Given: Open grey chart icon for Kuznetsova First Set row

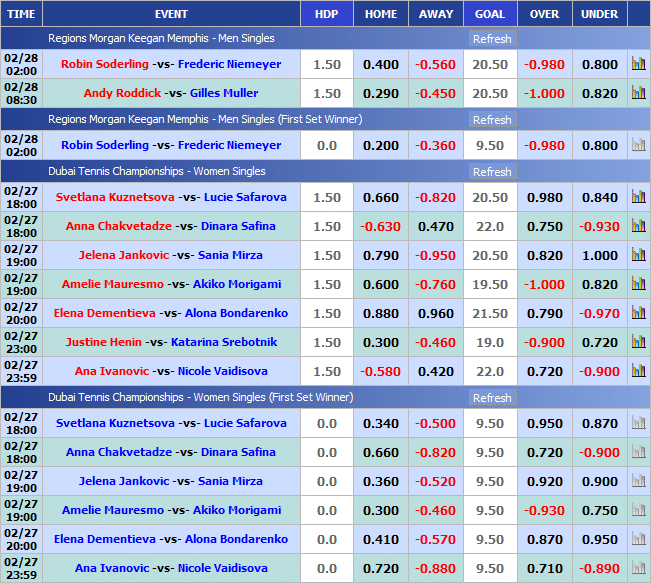Looking at the screenshot, I should point(638,423).
